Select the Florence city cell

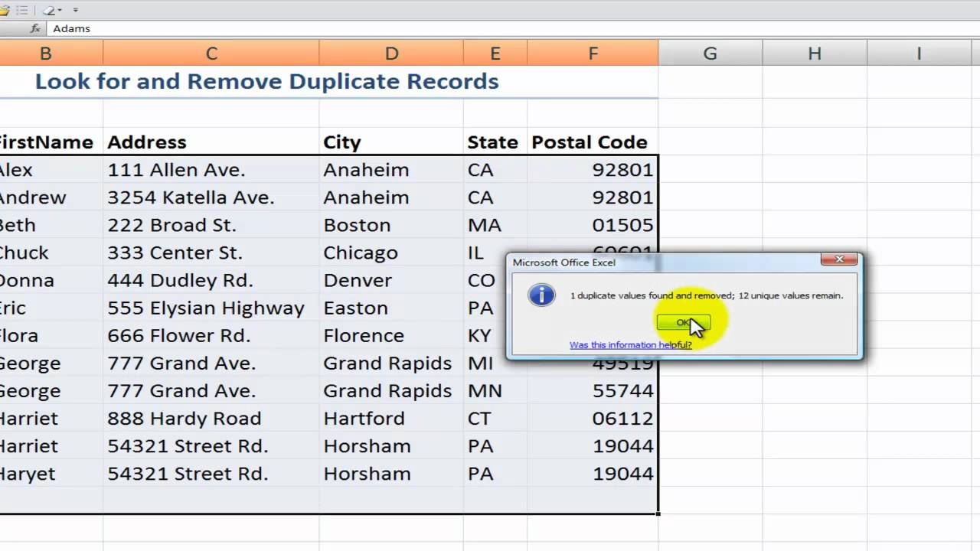pos(391,335)
